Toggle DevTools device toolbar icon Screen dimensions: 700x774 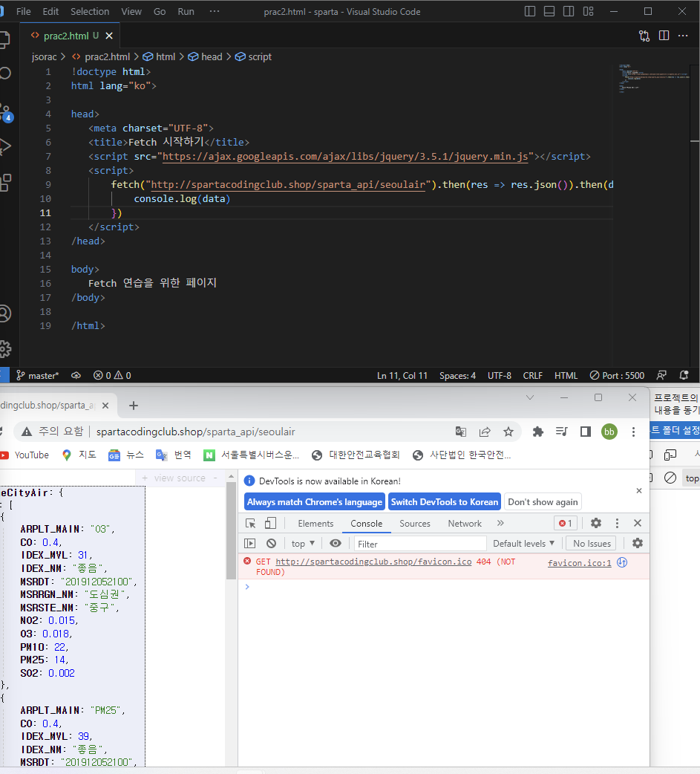270,523
